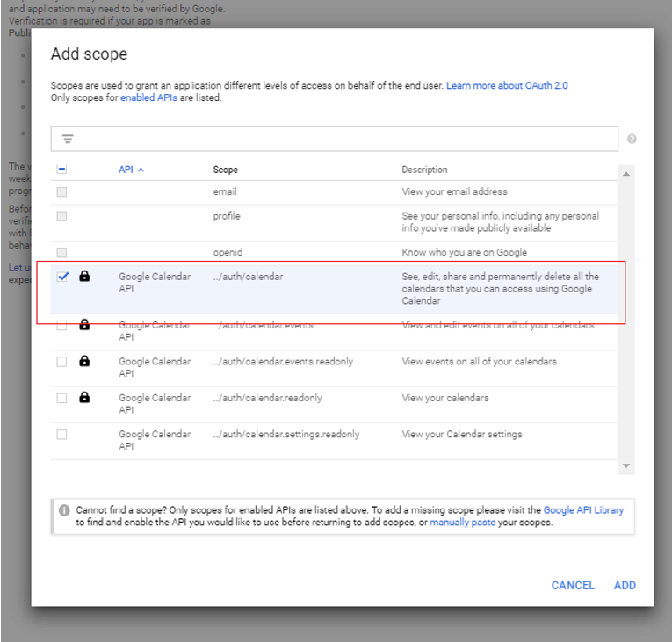This screenshot has height=642, width=672.
Task: Open the enabled APIs link
Action: tap(148, 97)
